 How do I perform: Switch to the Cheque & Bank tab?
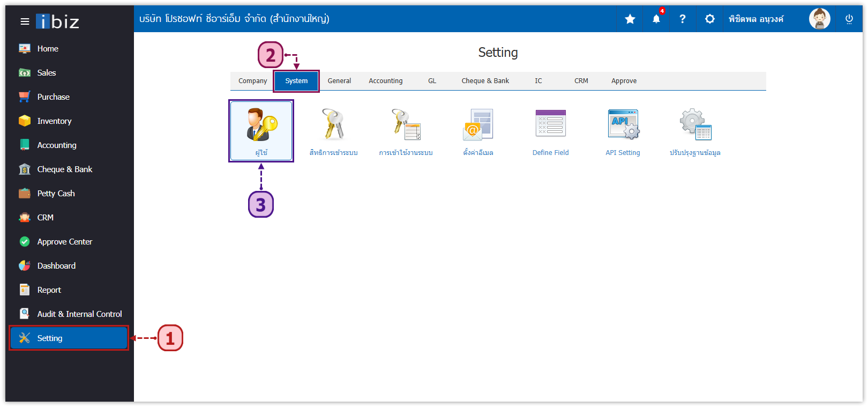pos(485,81)
